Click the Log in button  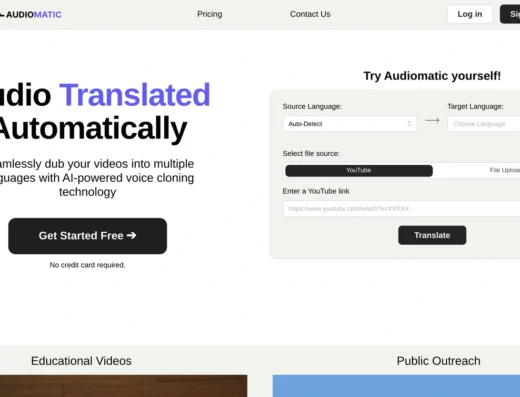(x=470, y=14)
